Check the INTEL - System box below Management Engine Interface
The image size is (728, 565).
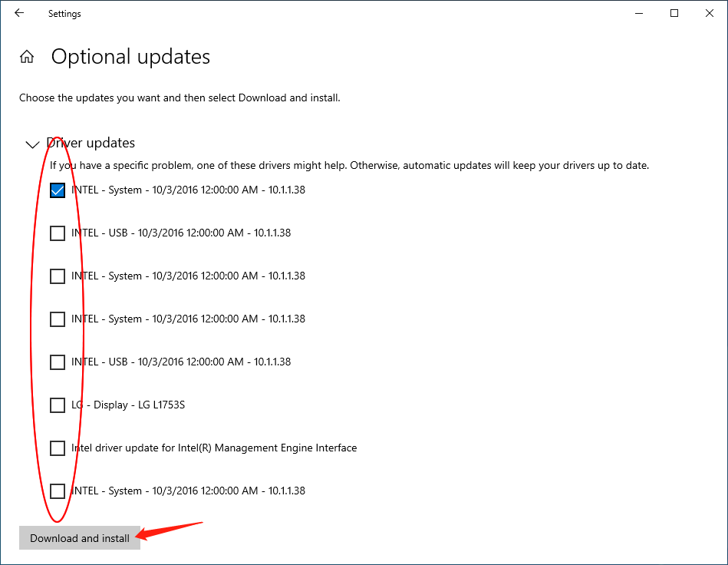(58, 491)
